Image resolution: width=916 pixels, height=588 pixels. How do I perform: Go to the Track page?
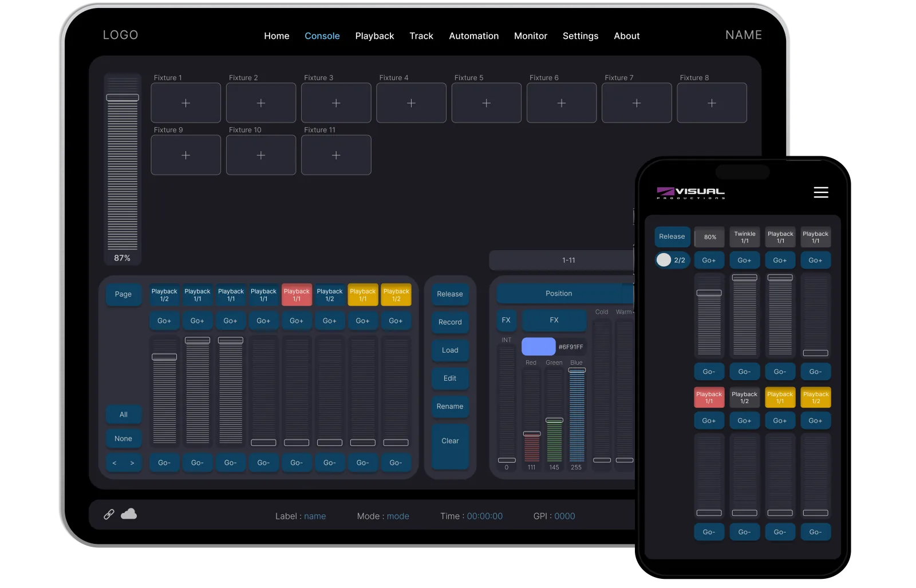click(x=421, y=36)
